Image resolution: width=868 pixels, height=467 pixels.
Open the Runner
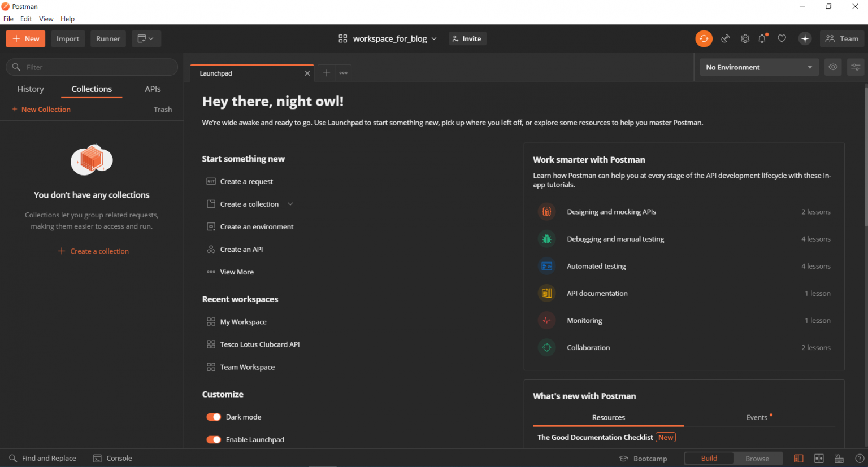tap(108, 38)
